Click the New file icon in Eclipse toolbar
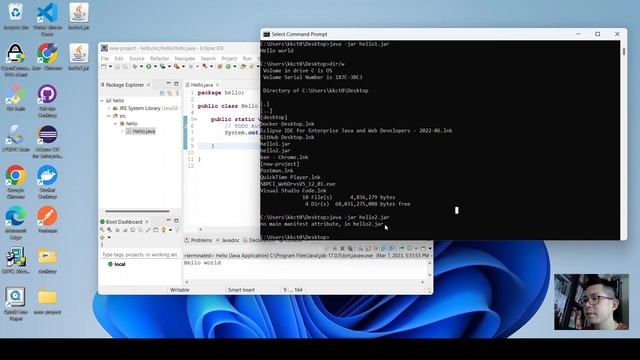Screen dimensions: 640x360 click(x=104, y=67)
